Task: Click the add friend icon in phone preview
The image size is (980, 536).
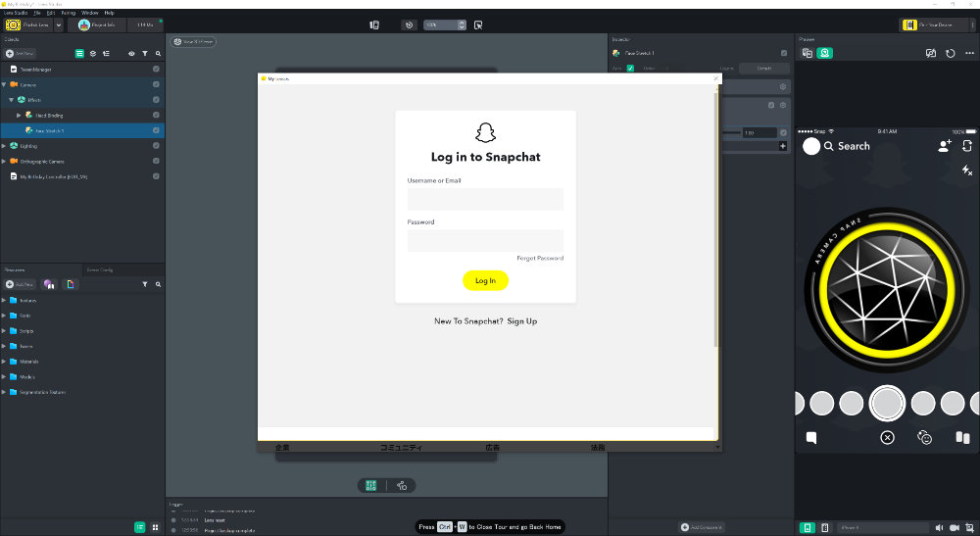Action: [945, 146]
